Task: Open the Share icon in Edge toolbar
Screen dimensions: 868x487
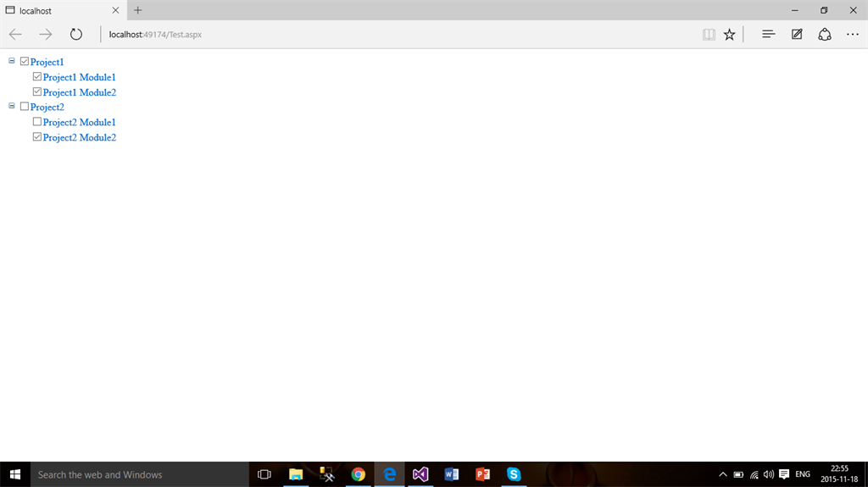Action: [x=825, y=35]
